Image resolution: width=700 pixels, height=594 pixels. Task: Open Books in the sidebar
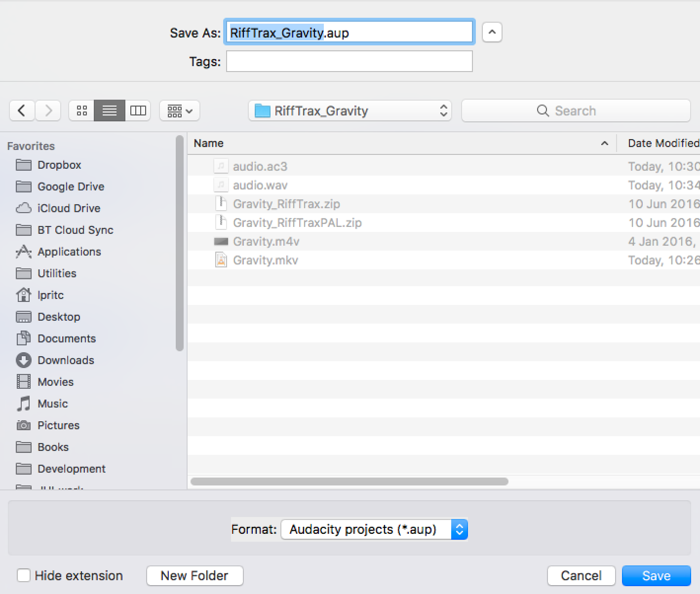click(x=53, y=447)
